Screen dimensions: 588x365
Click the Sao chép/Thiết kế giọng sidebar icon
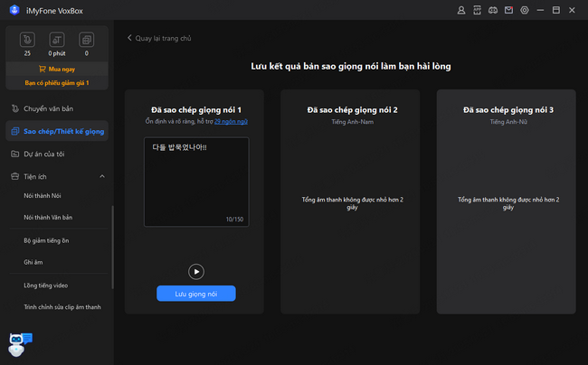(x=15, y=131)
